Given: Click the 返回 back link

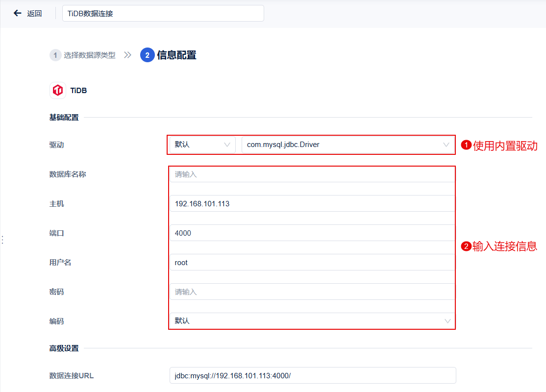Looking at the screenshot, I should [x=34, y=14].
